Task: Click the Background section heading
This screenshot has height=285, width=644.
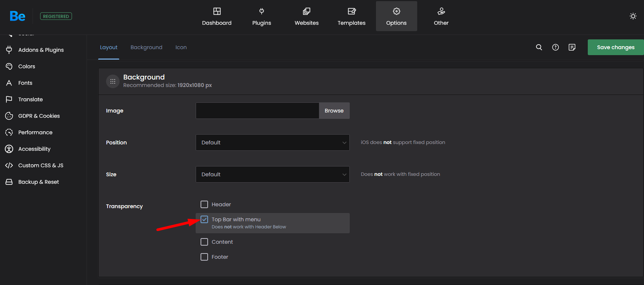Action: click(144, 77)
